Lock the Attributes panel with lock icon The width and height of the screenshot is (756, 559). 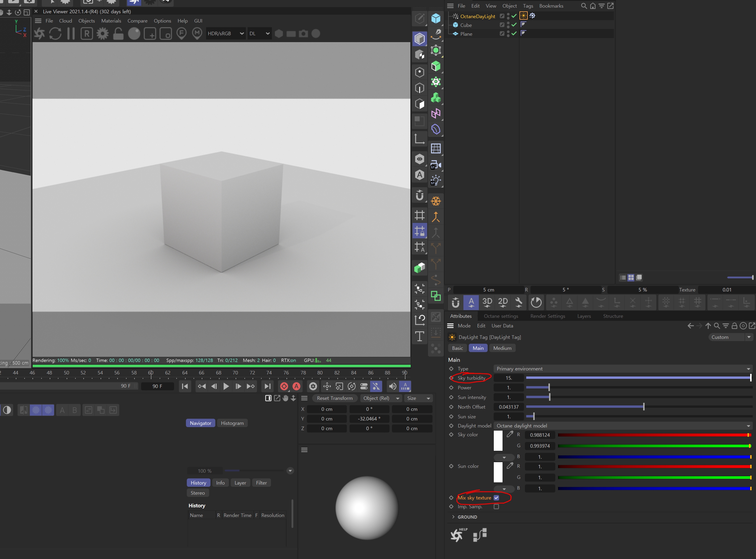point(734,326)
